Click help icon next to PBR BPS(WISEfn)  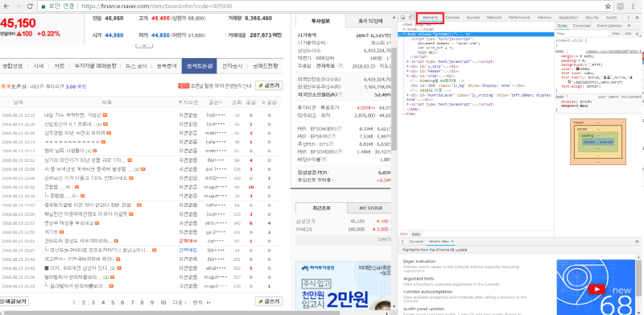click(x=340, y=151)
